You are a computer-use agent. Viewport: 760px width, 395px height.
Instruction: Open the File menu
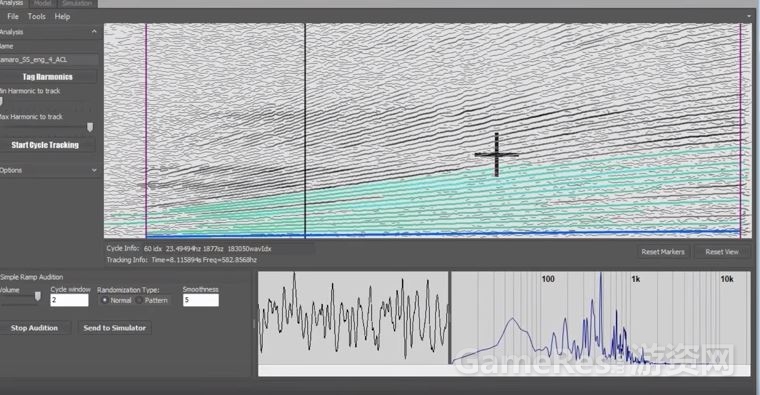13,16
